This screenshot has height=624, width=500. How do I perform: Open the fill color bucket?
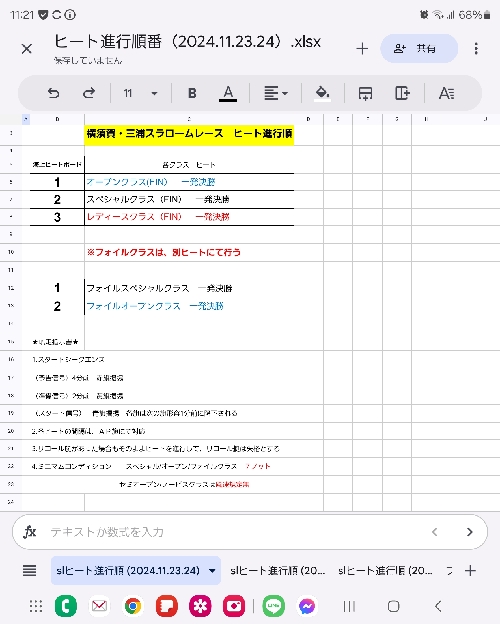tap(322, 94)
